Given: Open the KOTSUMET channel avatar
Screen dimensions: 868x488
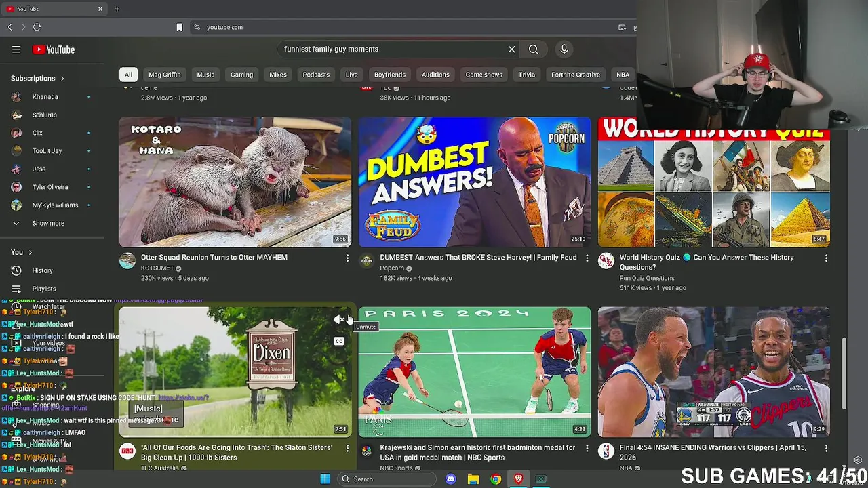Looking at the screenshot, I should click(x=127, y=261).
